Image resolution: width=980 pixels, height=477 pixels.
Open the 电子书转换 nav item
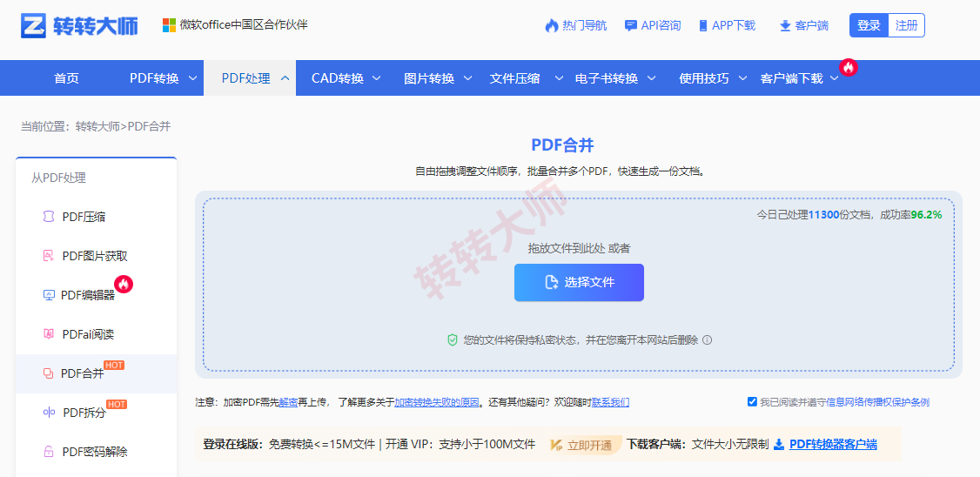(607, 78)
